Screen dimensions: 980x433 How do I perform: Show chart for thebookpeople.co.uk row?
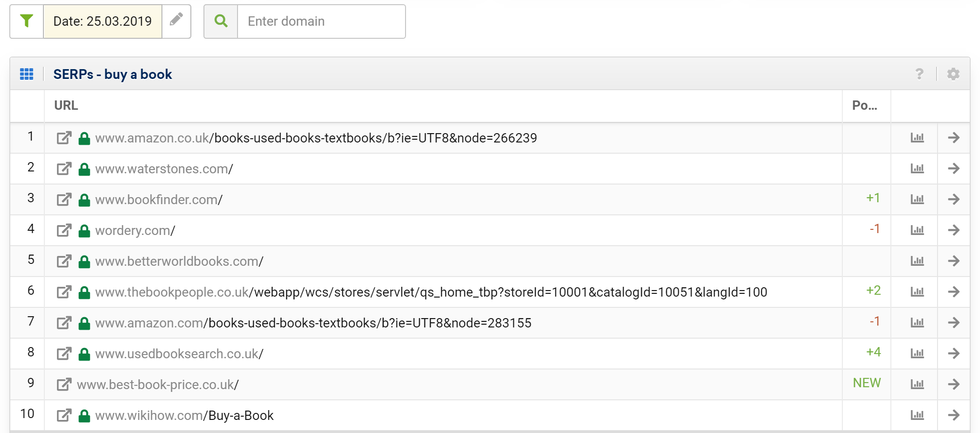click(917, 292)
